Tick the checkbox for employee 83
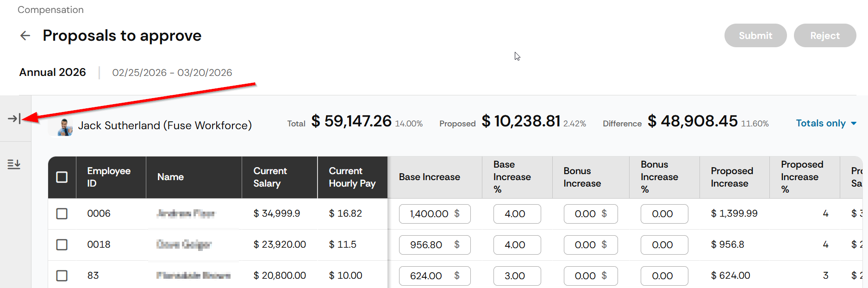The height and width of the screenshot is (288, 868). (x=62, y=275)
